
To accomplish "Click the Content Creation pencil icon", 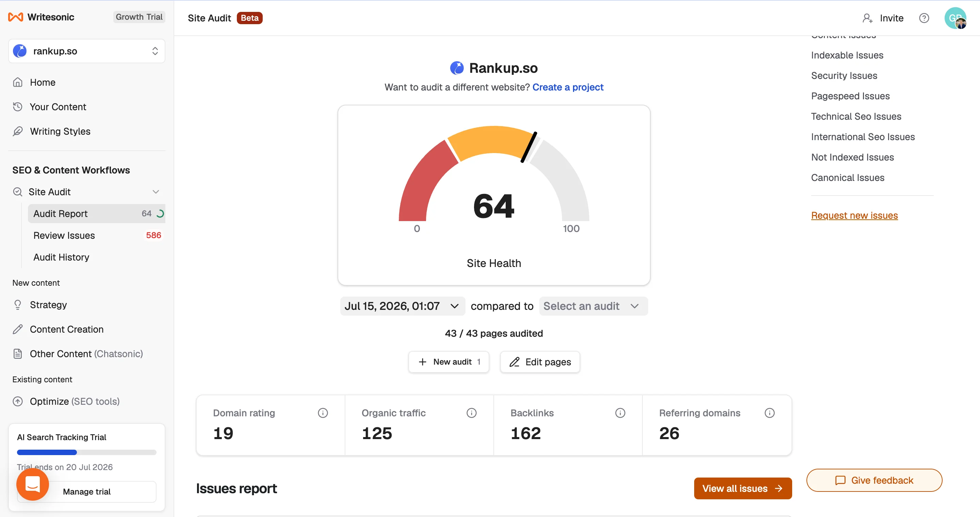I will pos(17,329).
